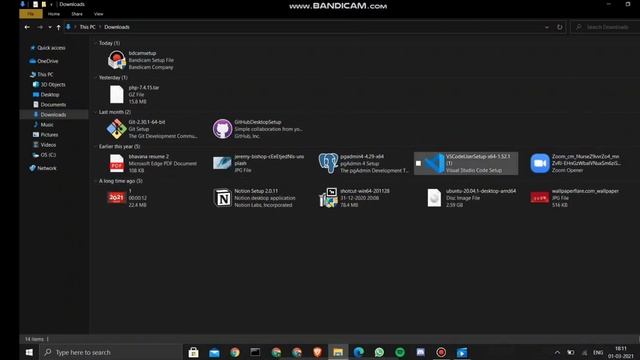Select This PC in navigation pane

click(x=41, y=75)
